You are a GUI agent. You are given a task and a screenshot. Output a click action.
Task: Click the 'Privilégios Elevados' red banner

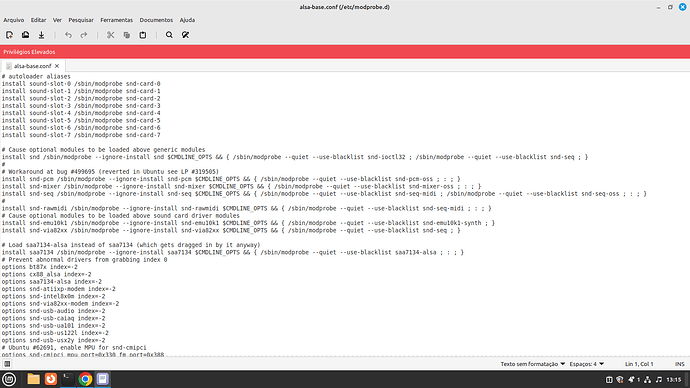(345, 52)
